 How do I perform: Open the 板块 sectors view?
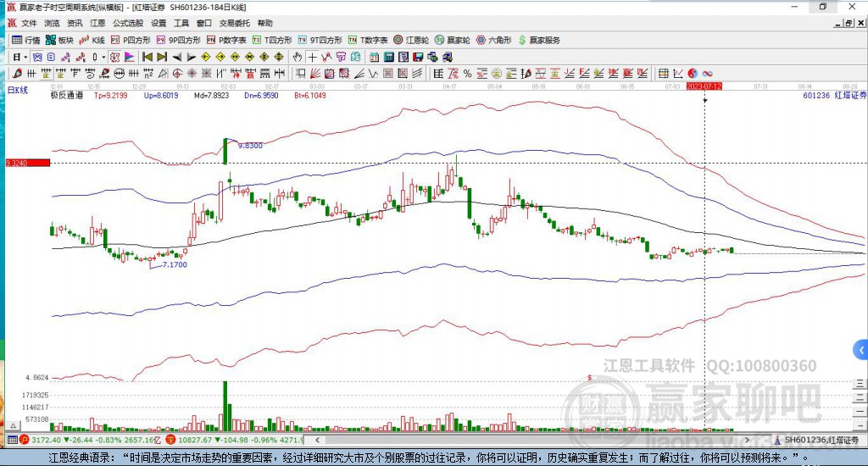click(60, 40)
